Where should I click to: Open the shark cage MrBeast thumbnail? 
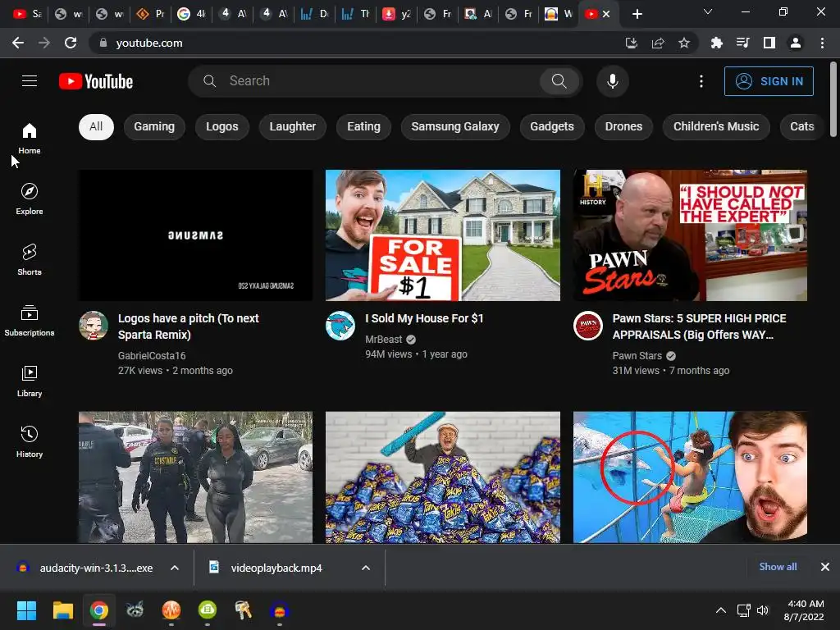click(x=690, y=477)
